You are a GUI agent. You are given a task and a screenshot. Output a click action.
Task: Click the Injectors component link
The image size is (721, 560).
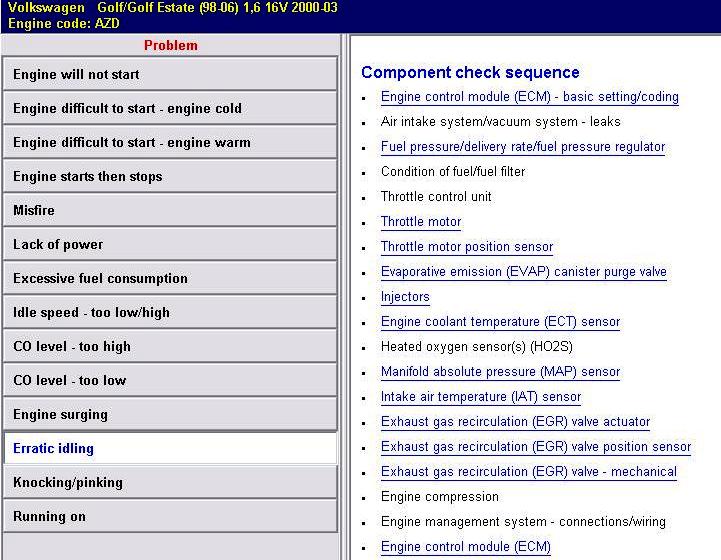click(x=405, y=297)
